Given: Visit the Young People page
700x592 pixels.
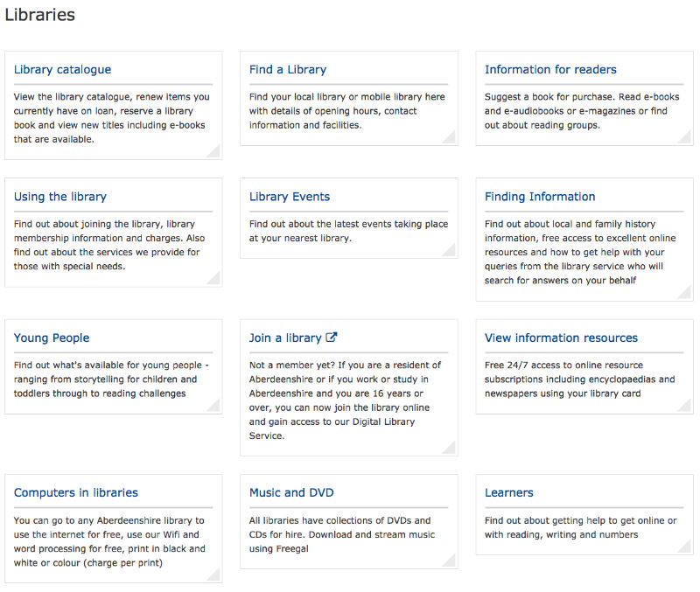Looking at the screenshot, I should [52, 338].
